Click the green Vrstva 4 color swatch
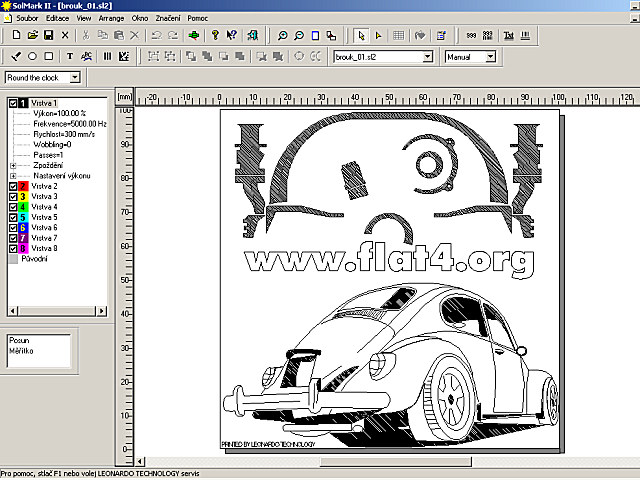 pyautogui.click(x=23, y=207)
